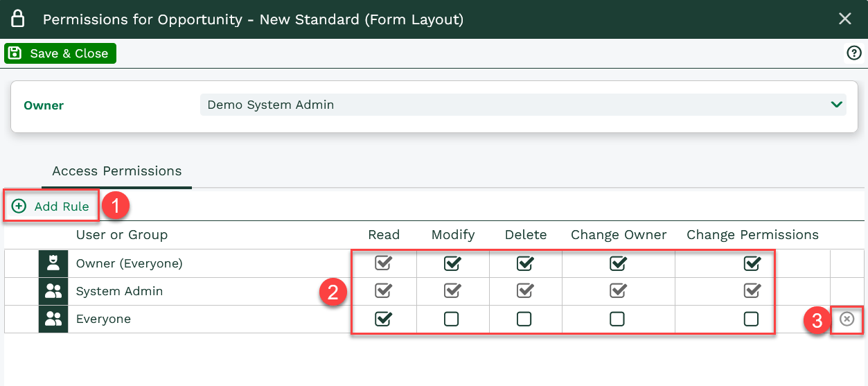Viewport: 868px width, 386px height.
Task: Click the System Admin group icon
Action: 53,291
